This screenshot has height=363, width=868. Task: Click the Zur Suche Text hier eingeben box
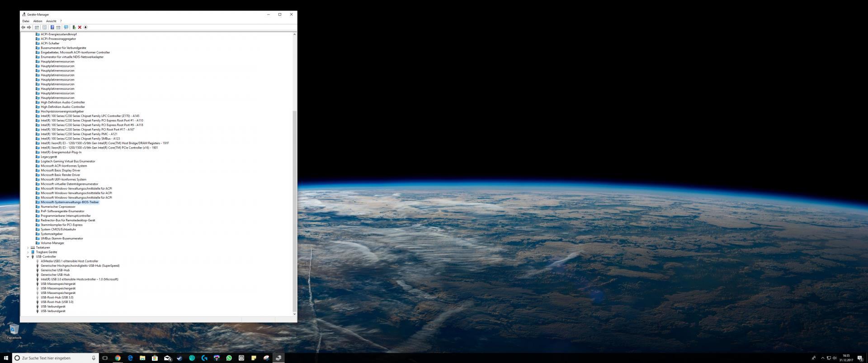56,358
